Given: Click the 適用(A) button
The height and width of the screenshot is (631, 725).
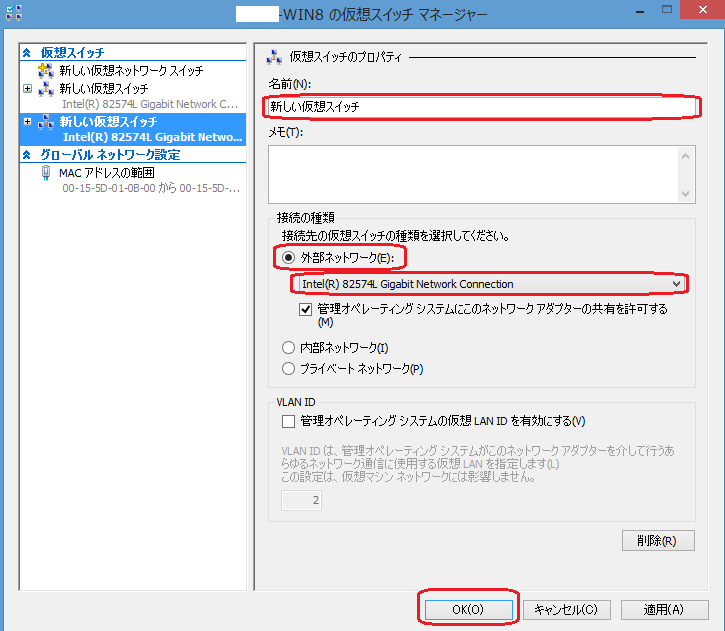Looking at the screenshot, I should click(664, 610).
